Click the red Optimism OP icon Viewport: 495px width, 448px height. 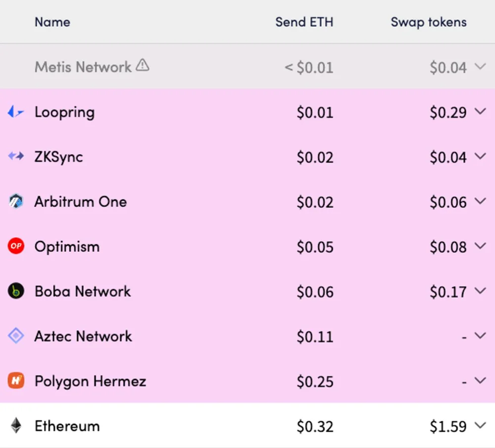point(16,246)
